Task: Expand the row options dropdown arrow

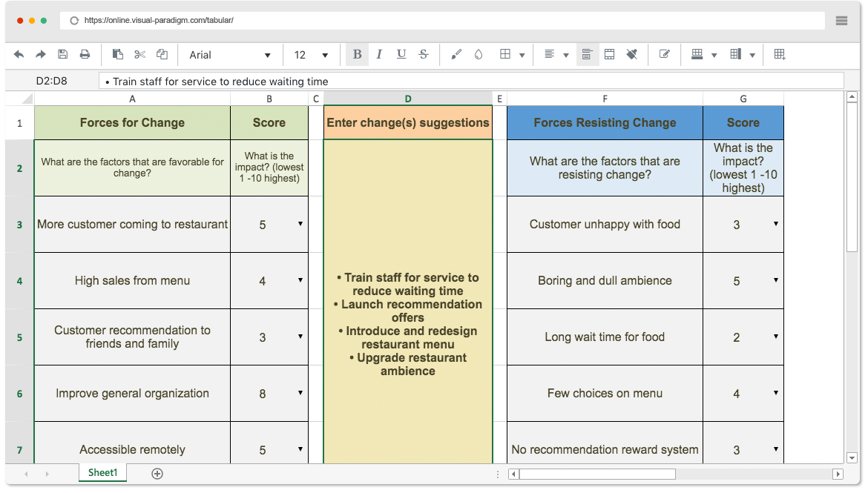Action: click(714, 55)
